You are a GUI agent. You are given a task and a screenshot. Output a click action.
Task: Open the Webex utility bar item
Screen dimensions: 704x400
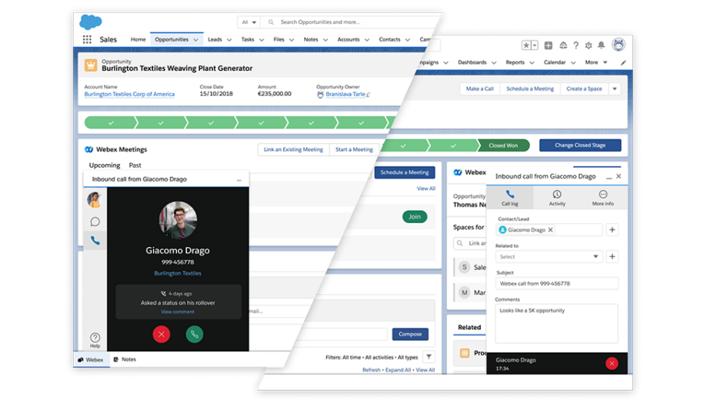coord(91,360)
